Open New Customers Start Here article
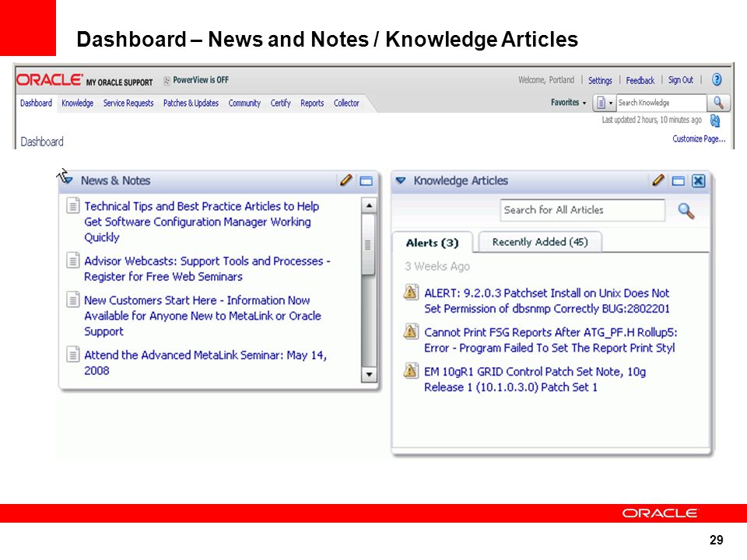747x560 pixels. coord(202,316)
